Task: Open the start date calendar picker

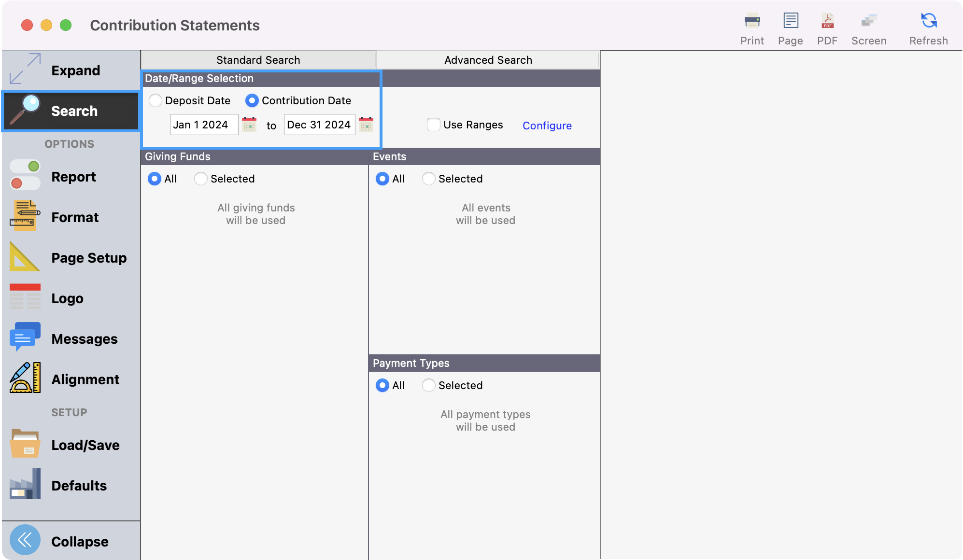Action: point(249,125)
